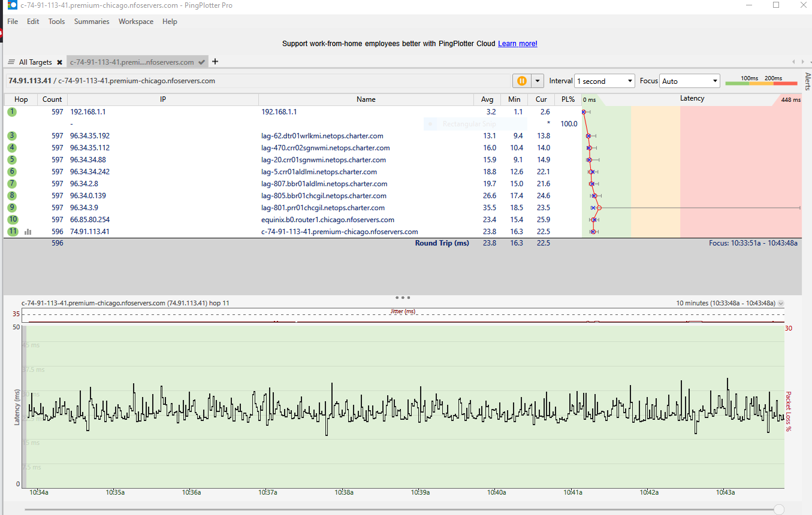Click the hop 11 timeline graph title

[x=125, y=303]
